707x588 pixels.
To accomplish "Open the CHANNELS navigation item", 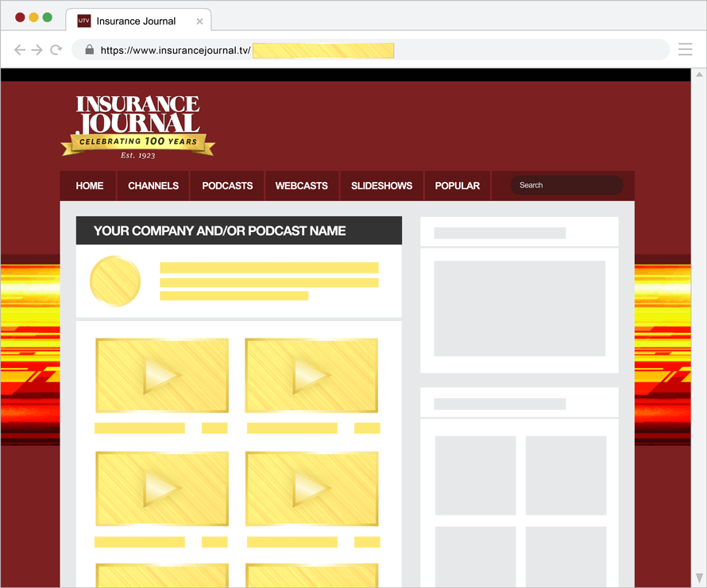I will (x=153, y=186).
